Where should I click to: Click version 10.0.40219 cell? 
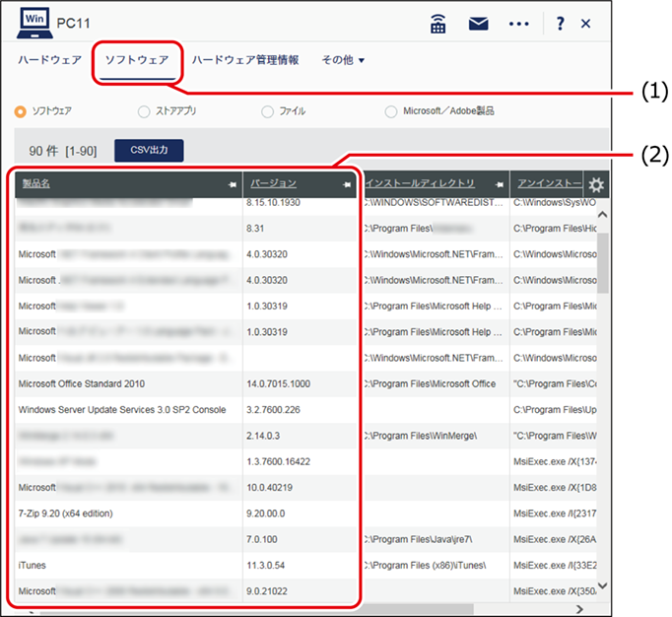click(x=300, y=488)
